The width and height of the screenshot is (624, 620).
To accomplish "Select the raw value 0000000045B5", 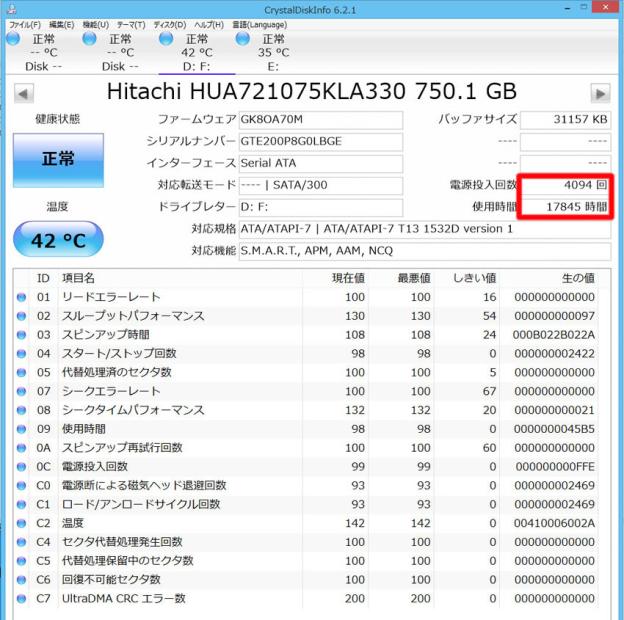I will point(554,429).
